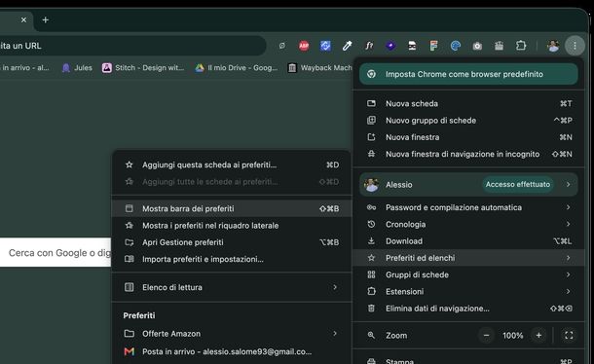Expand Gruppi di schede submenu

tap(469, 274)
